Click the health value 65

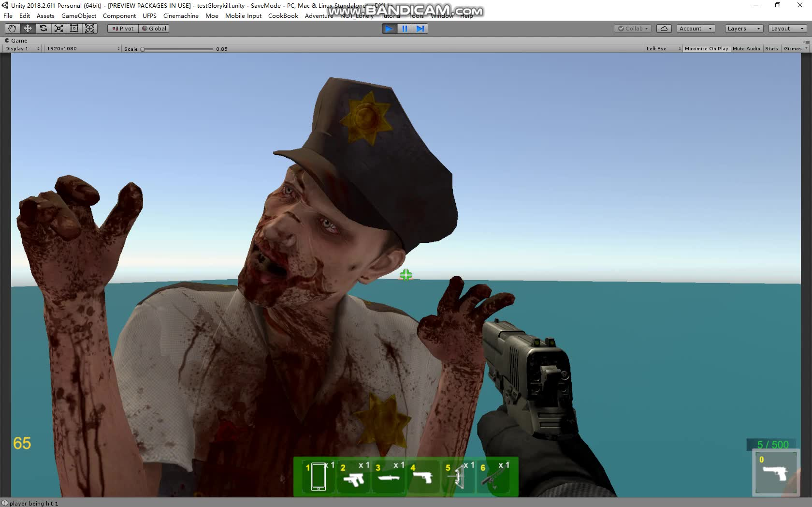pyautogui.click(x=22, y=443)
